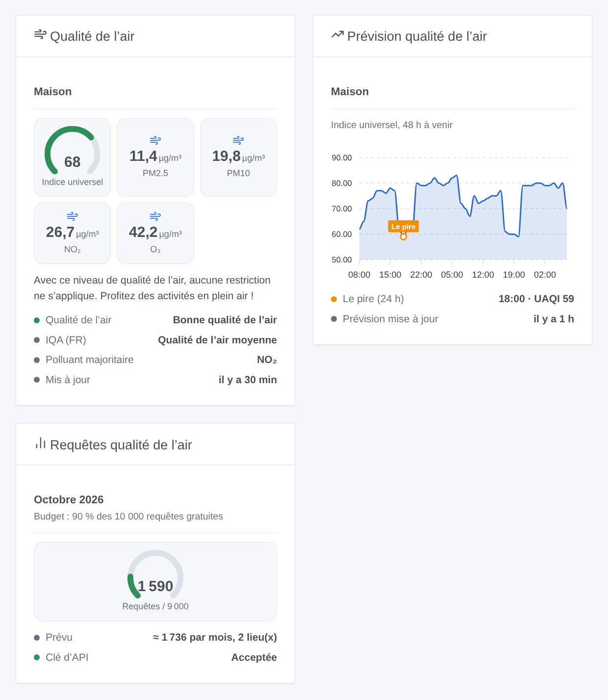608x700 pixels.
Task: Click the Acceptée API key status
Action: [x=254, y=657]
